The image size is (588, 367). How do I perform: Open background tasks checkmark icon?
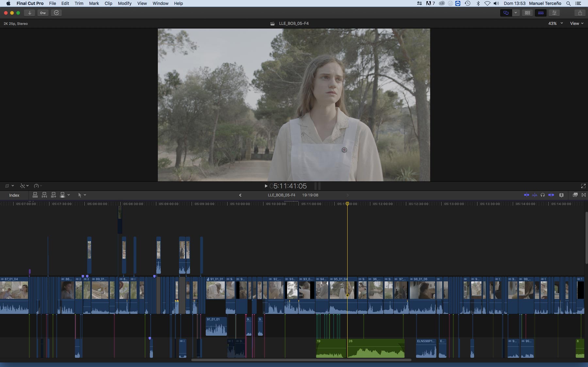click(x=57, y=13)
